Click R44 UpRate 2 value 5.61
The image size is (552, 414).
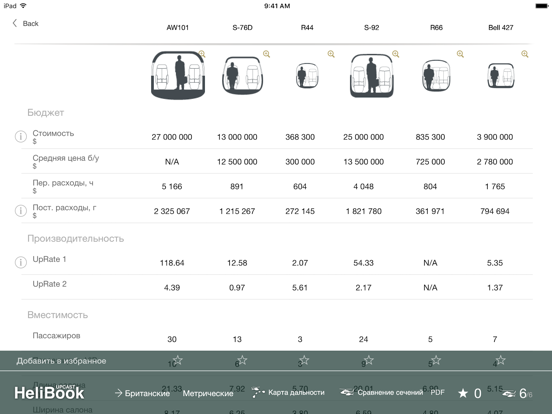pyautogui.click(x=300, y=287)
